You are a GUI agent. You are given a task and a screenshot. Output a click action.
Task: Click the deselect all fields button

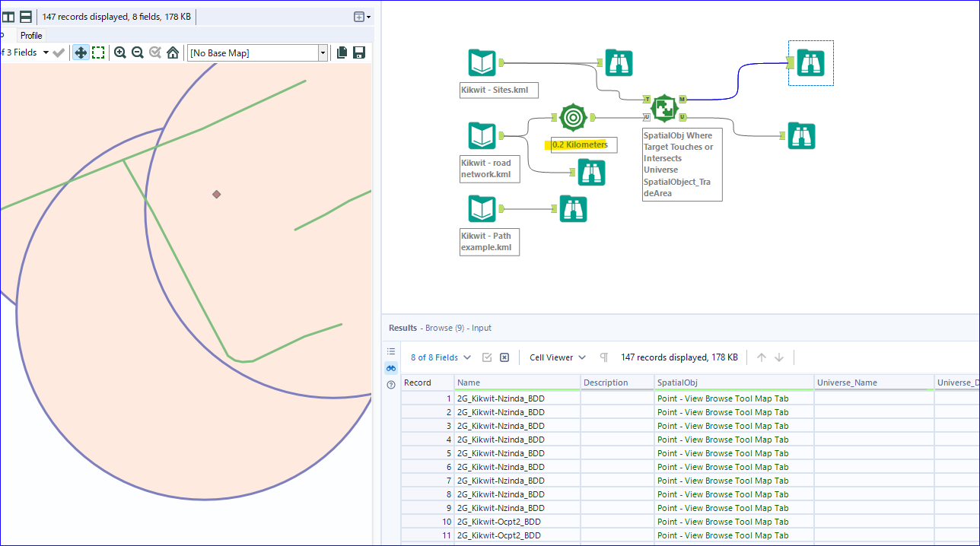point(504,357)
